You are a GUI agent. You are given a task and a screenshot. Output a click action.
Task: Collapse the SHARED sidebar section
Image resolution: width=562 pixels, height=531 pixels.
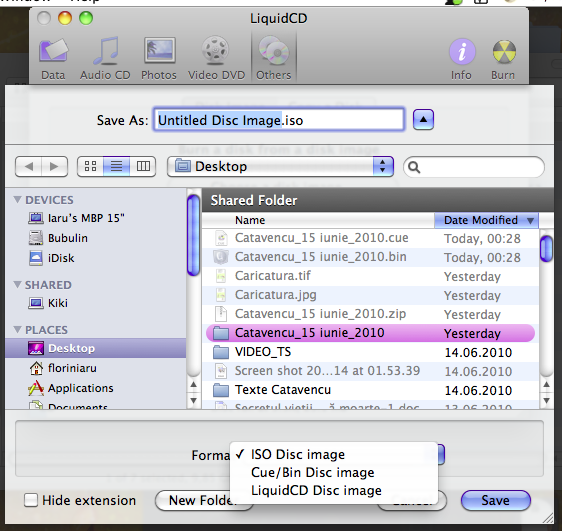point(17,284)
